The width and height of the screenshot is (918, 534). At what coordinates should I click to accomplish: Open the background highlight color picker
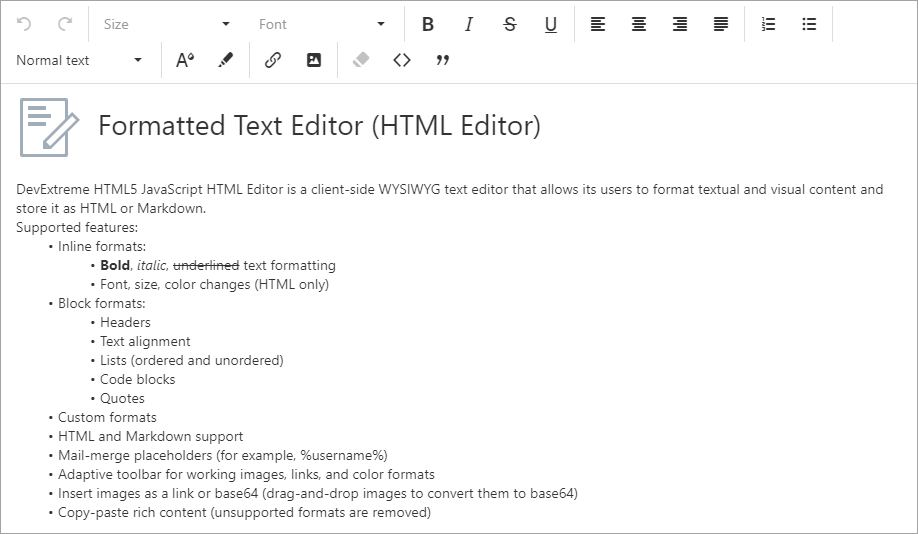point(226,60)
